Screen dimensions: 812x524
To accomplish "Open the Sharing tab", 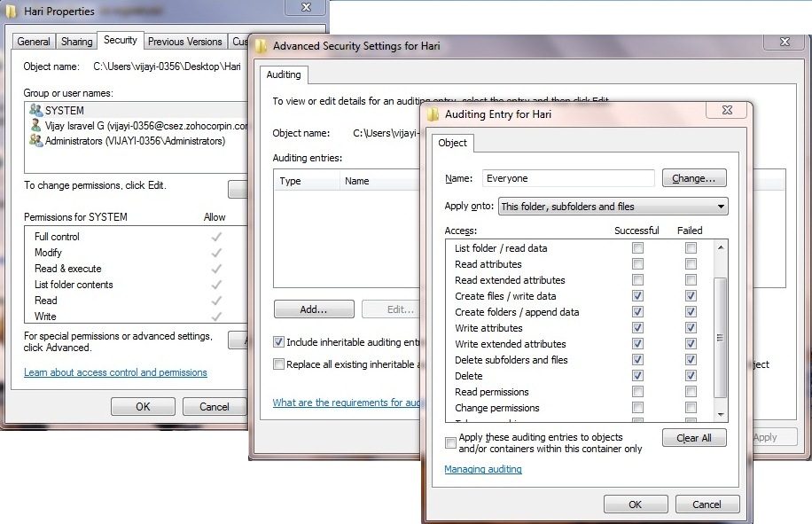I will (x=76, y=42).
